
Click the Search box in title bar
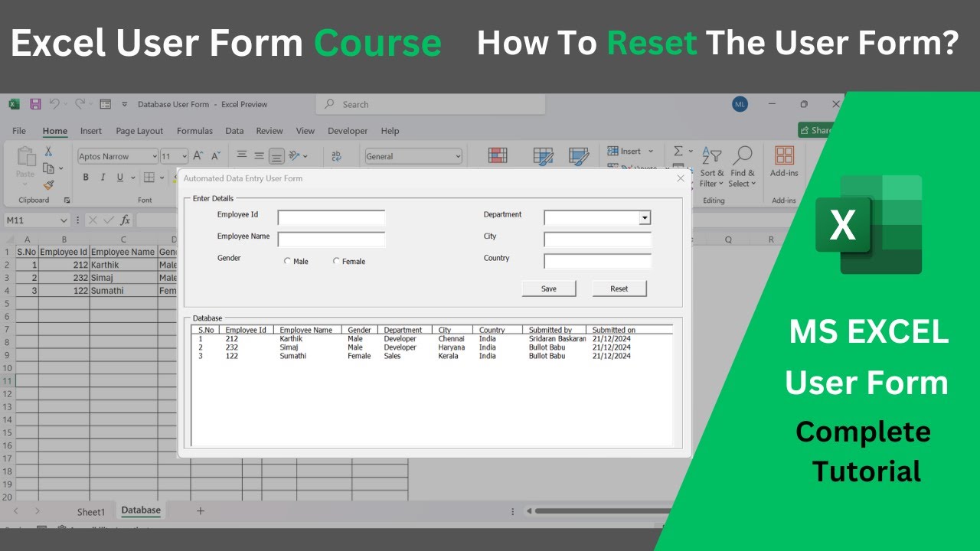click(431, 104)
